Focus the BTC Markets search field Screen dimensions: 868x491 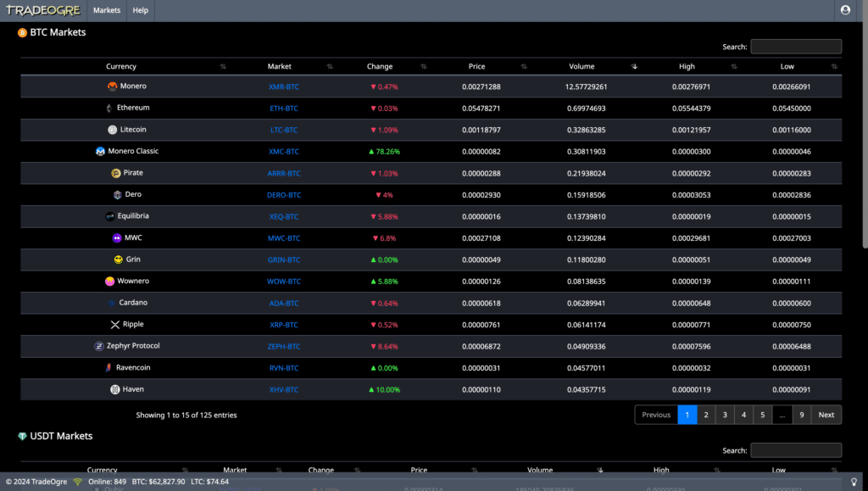pos(796,47)
